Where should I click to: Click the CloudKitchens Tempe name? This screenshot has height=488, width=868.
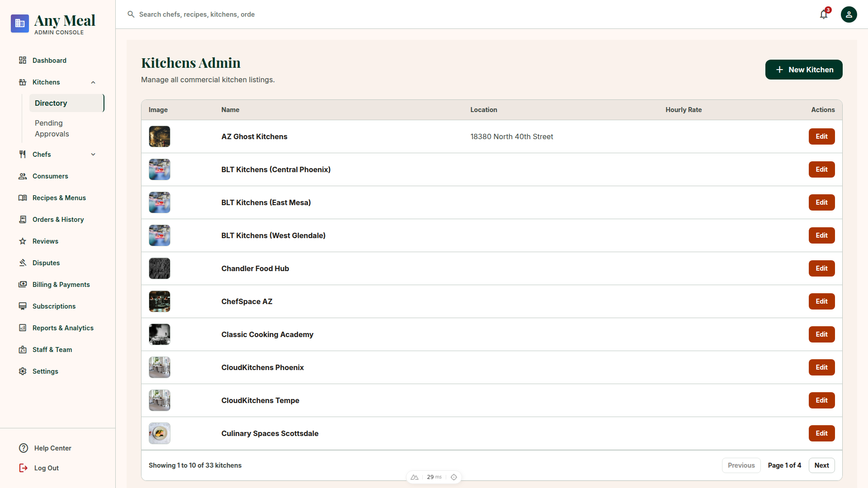[x=260, y=400]
